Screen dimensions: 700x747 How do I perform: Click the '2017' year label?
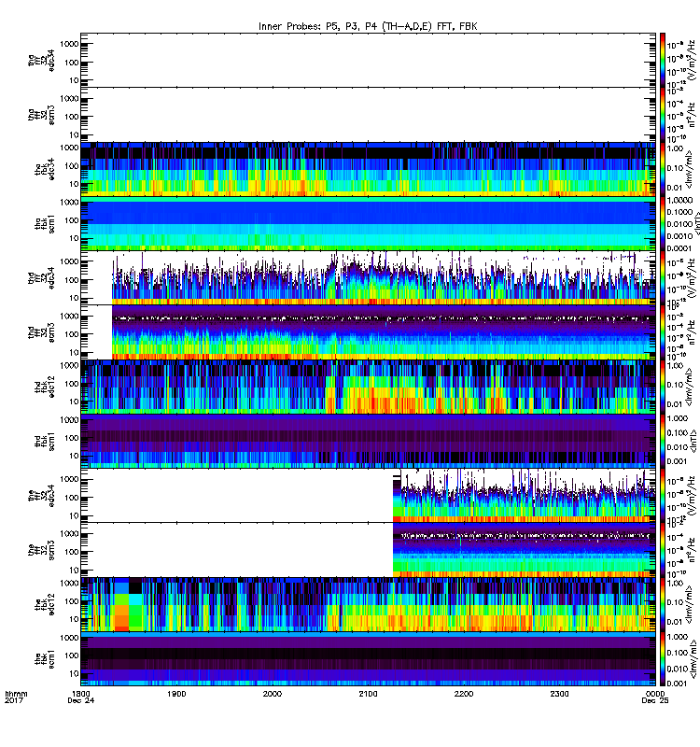pyautogui.click(x=14, y=700)
